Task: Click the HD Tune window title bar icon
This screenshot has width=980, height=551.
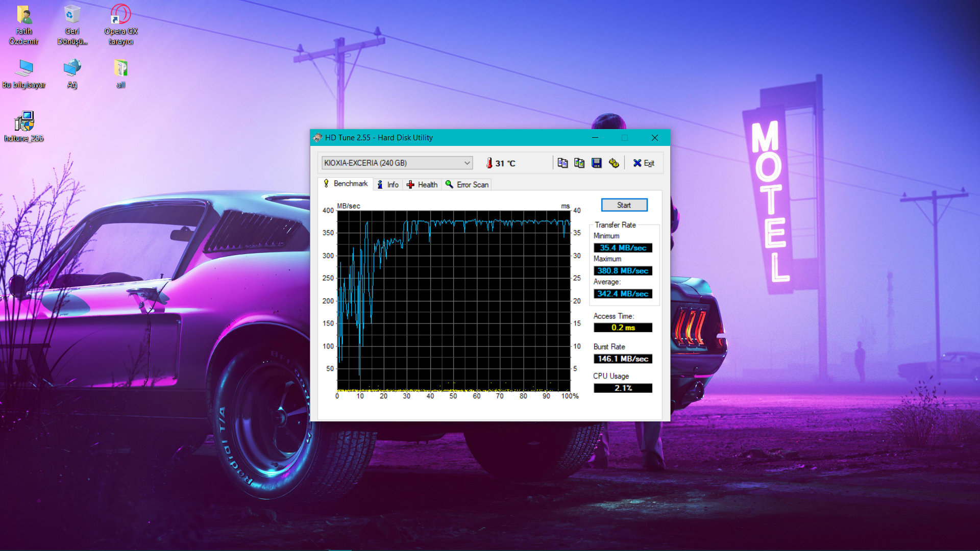Action: pyautogui.click(x=317, y=138)
